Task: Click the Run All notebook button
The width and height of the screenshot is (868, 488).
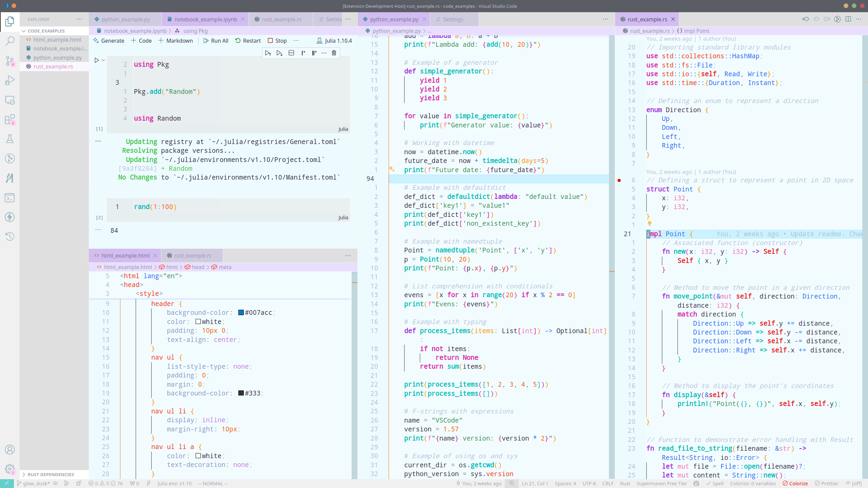Action: click(216, 41)
